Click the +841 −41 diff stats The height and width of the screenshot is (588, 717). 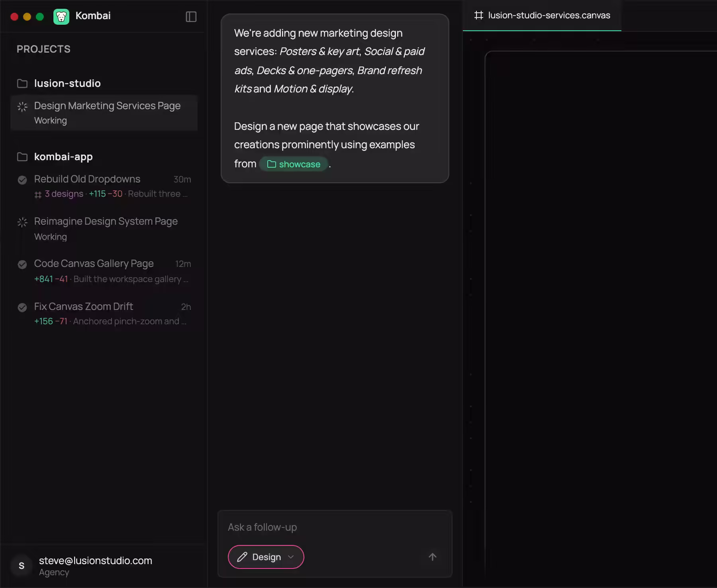pos(51,279)
